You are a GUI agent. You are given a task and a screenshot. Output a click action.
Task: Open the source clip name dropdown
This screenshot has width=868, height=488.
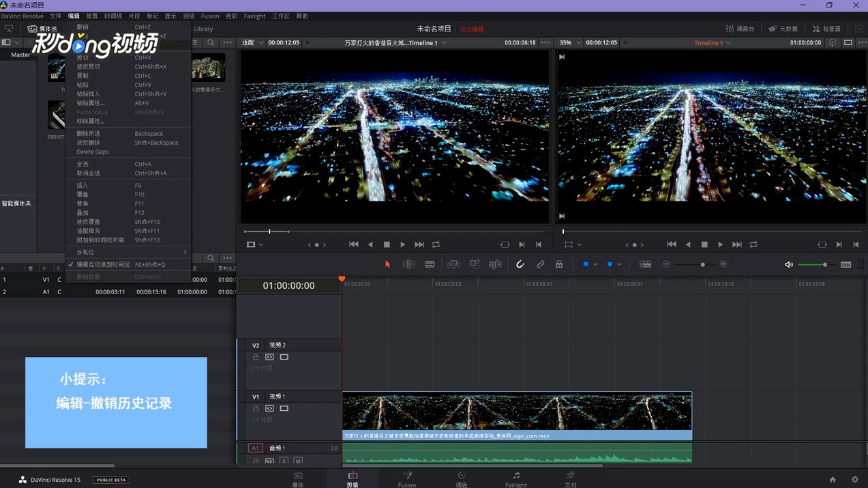click(395, 43)
